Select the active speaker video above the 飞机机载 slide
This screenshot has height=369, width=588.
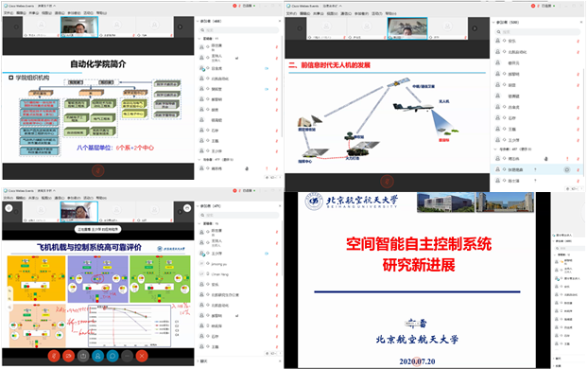click(79, 212)
